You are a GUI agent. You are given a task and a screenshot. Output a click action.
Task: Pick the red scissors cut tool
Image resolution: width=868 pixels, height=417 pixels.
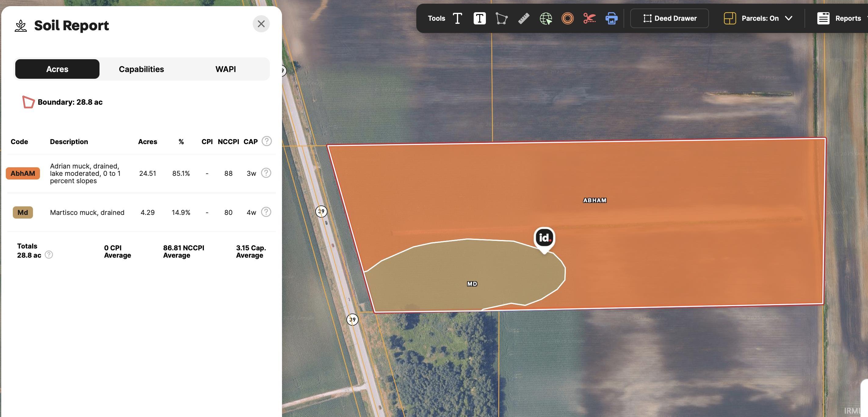[x=589, y=18]
